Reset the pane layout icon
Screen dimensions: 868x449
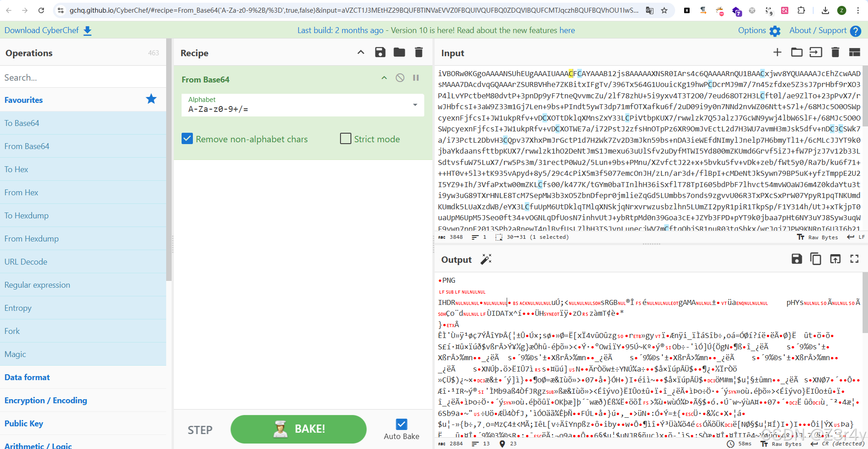click(854, 53)
